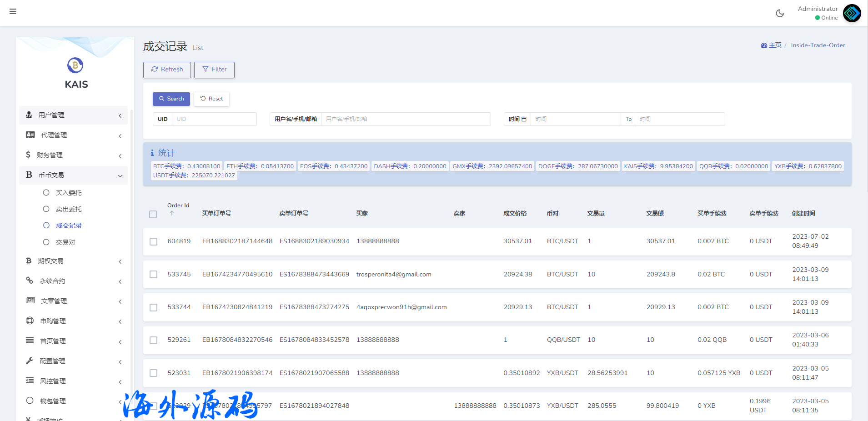Select the header select-all checkbox
Viewport: 868px width, 421px height.
coord(153,214)
